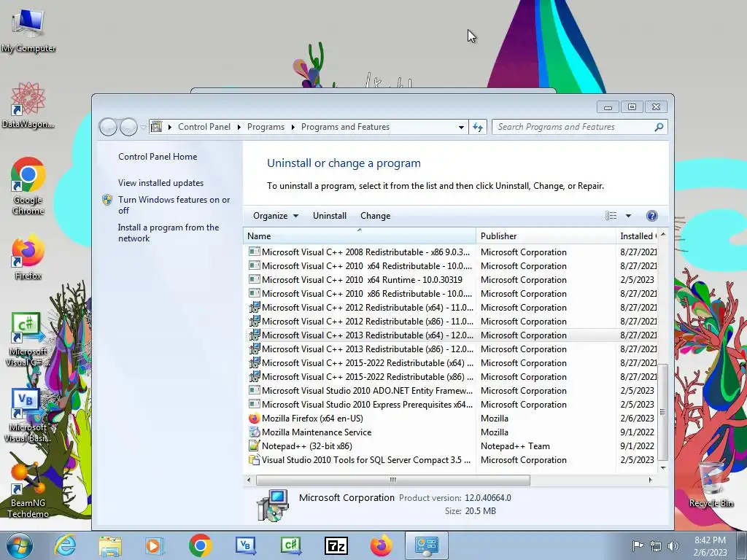
Task: Click the Control Panel icon in address bar
Action: [156, 127]
